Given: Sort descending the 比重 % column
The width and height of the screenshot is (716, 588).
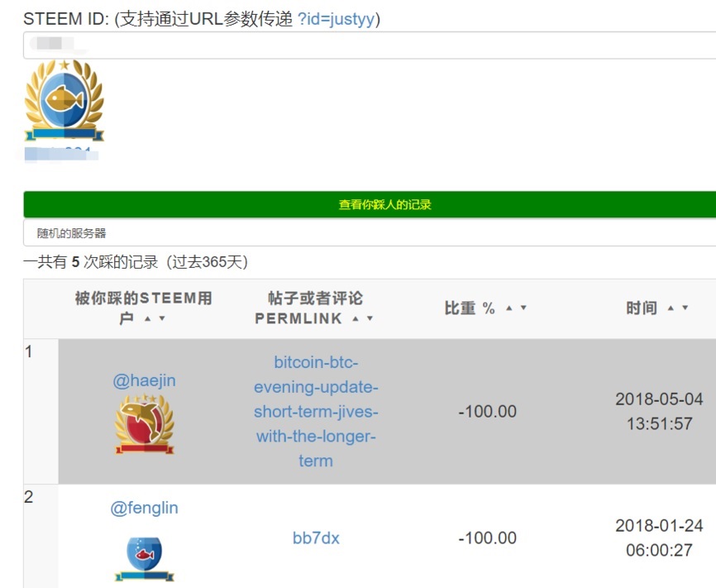Looking at the screenshot, I should click(x=523, y=308).
